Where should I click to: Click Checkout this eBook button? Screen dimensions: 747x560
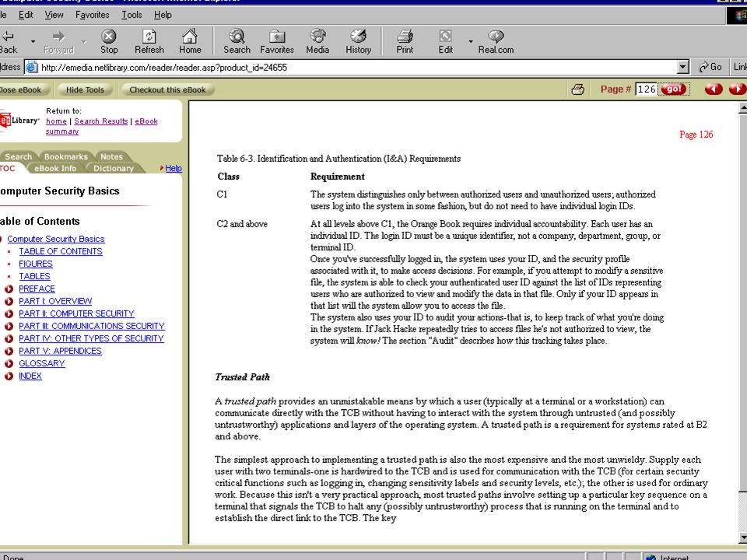tap(168, 89)
